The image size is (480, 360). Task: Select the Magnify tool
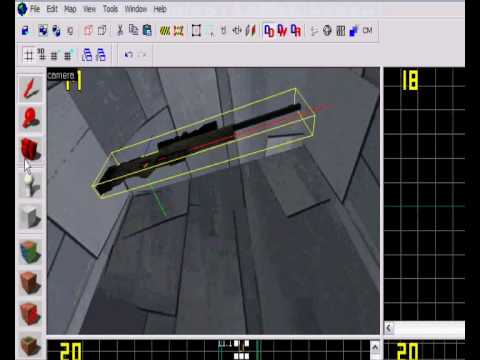[30, 118]
